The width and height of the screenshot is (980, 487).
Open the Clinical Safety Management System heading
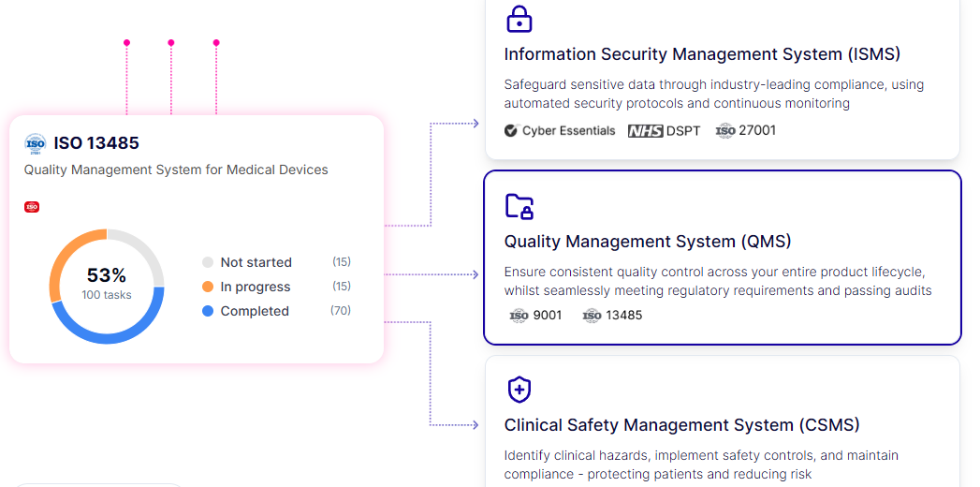pos(681,425)
